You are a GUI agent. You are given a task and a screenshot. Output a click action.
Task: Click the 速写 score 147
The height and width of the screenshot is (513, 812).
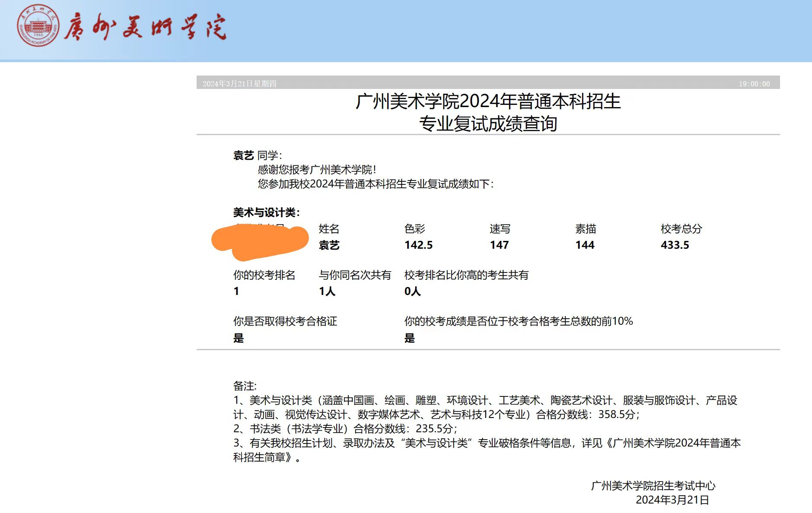499,245
